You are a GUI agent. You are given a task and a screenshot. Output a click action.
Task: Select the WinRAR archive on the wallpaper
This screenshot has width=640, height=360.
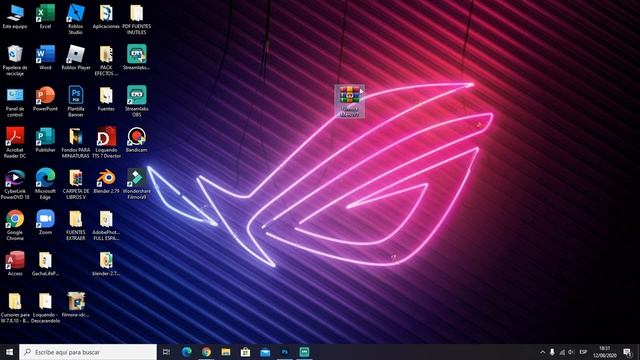click(x=349, y=102)
